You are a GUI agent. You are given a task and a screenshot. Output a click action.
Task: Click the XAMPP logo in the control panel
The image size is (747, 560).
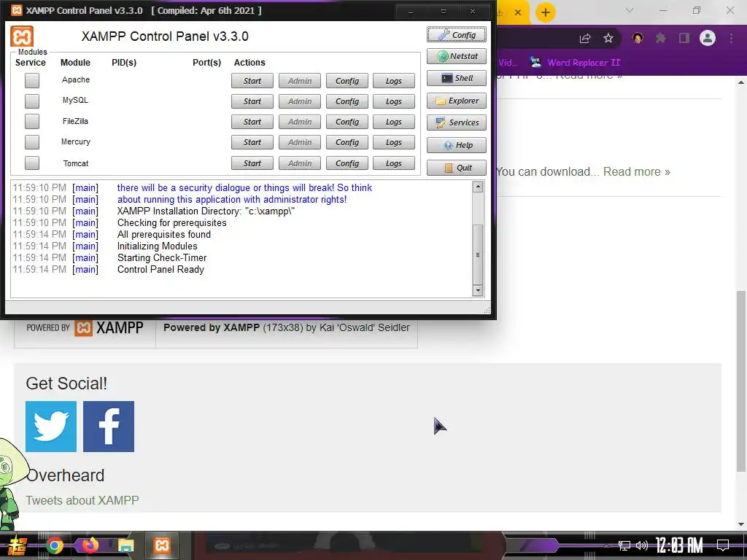22,36
